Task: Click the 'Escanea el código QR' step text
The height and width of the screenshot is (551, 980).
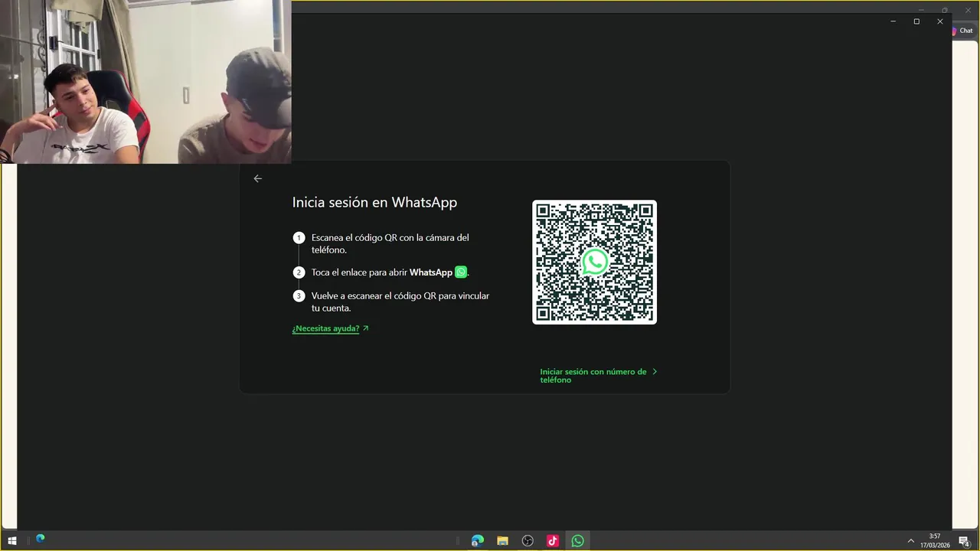Action: (390, 243)
